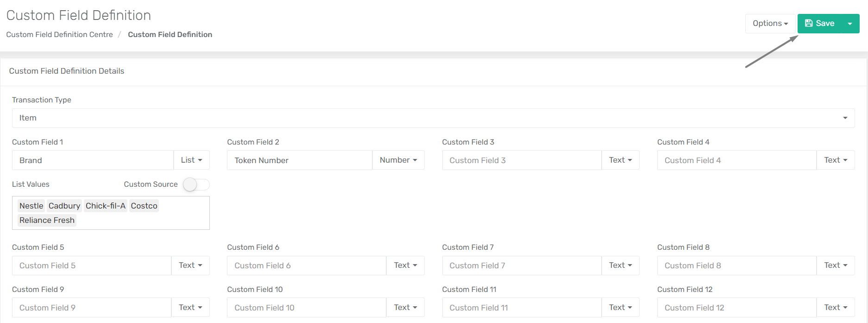The width and height of the screenshot is (868, 323).
Task: Open the List type dropdown for Custom Field 1
Action: click(x=191, y=160)
